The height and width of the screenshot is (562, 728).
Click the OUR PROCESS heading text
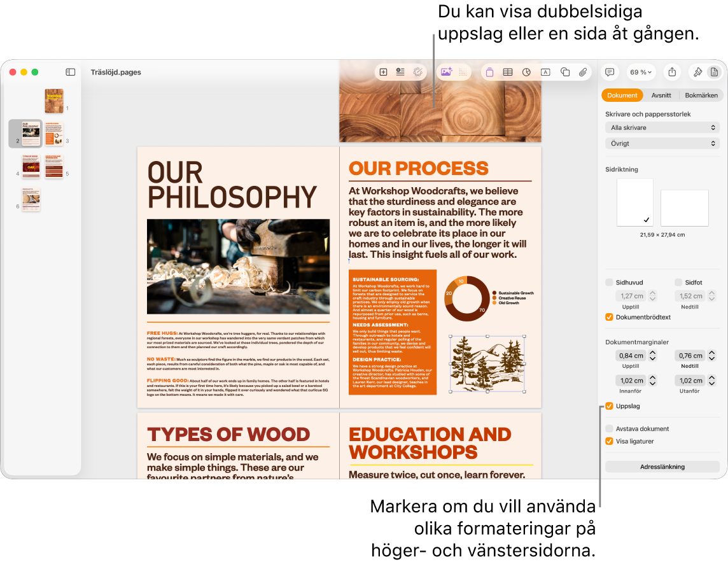tap(418, 169)
